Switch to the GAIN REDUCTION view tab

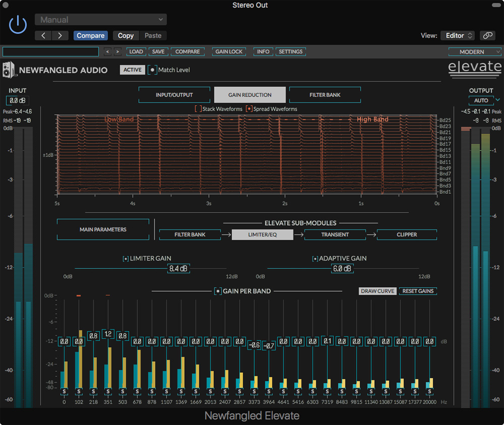(x=250, y=95)
